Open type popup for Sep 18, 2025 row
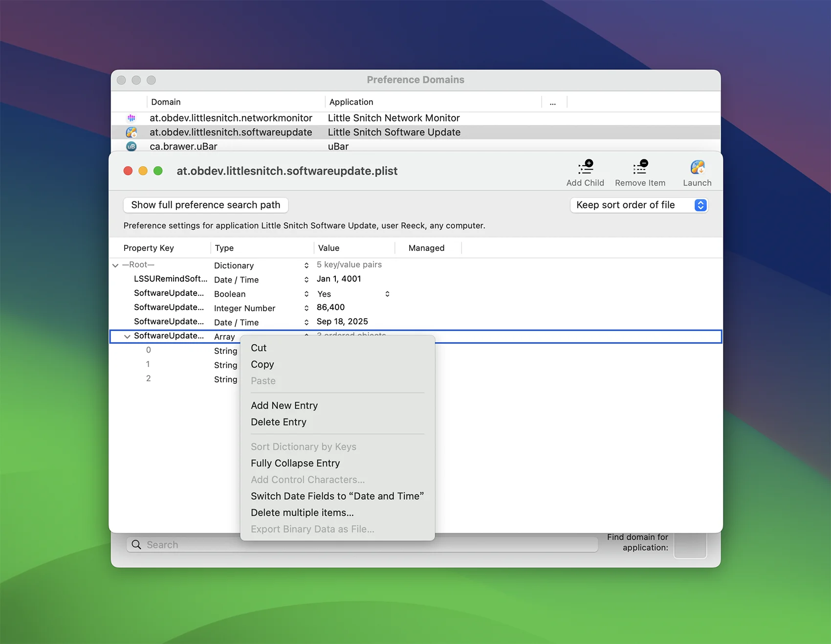The image size is (831, 644). [x=306, y=322]
